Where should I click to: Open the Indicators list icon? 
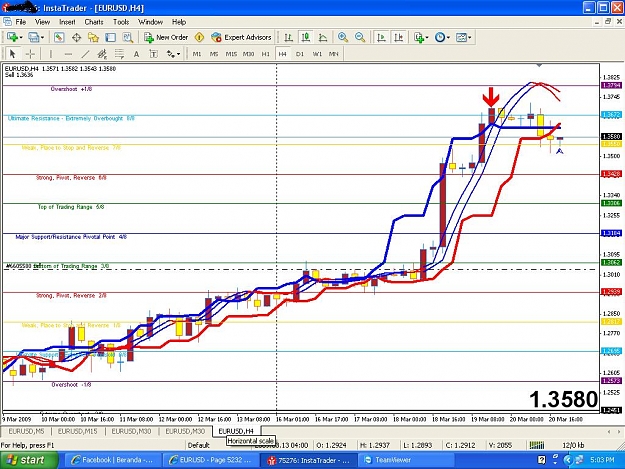[x=419, y=37]
